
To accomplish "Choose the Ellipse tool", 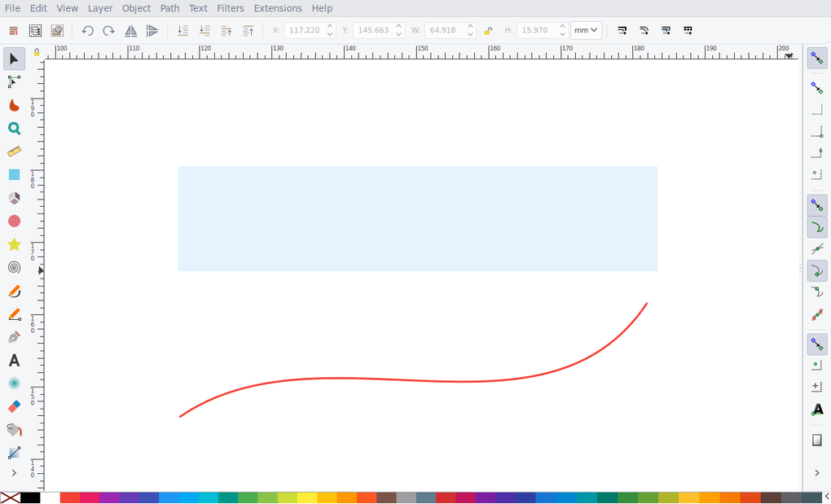I will [13, 221].
